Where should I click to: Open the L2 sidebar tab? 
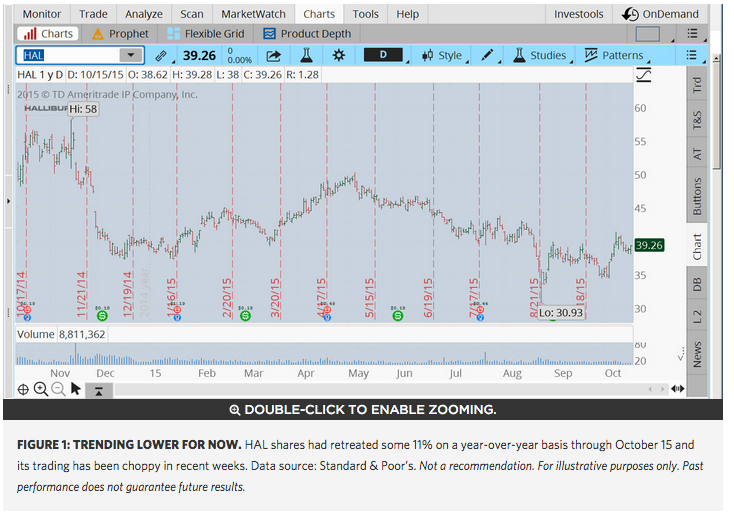(x=697, y=316)
